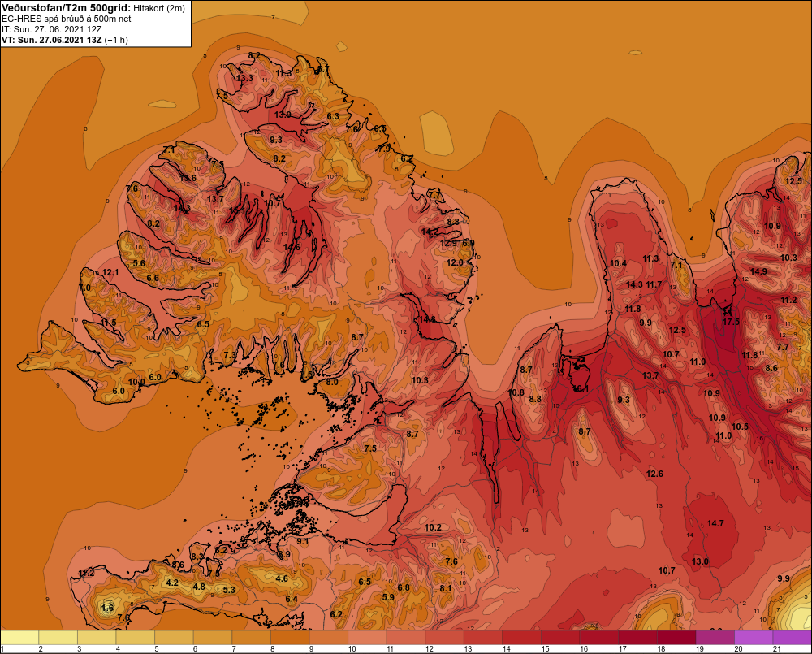This screenshot has width=812, height=654.
Task: Click the 9.1 temperature label
Action: pyautogui.click(x=302, y=541)
